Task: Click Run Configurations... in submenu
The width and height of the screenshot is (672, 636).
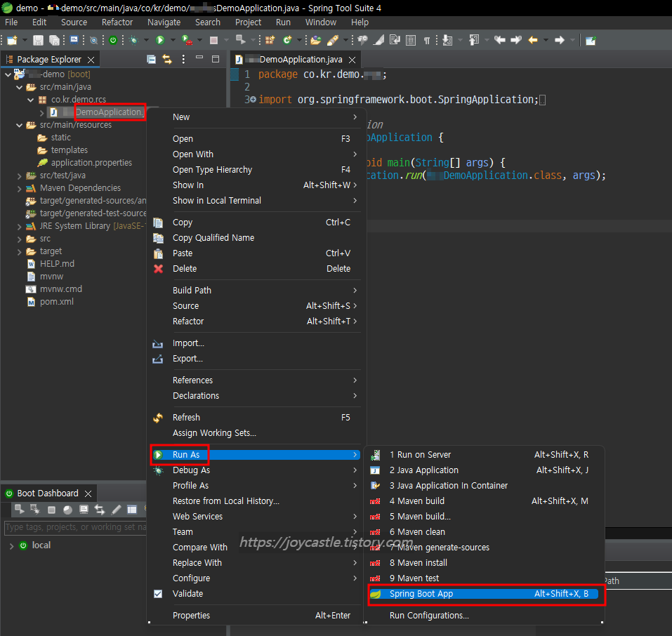Action: 429,616
